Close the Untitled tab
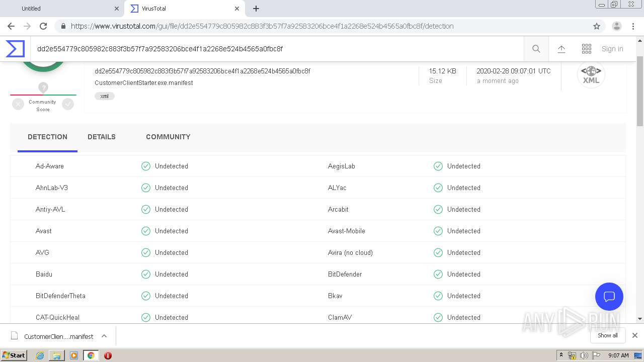This screenshot has height=362, width=644. click(116, 9)
